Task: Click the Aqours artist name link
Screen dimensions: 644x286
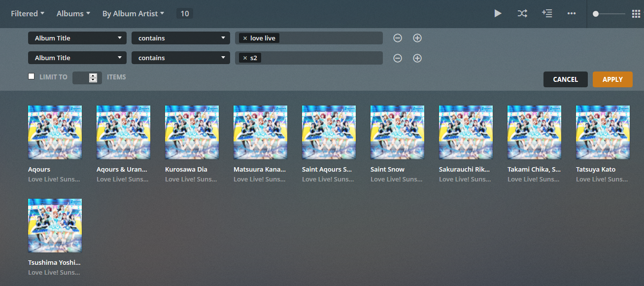Action: 39,169
